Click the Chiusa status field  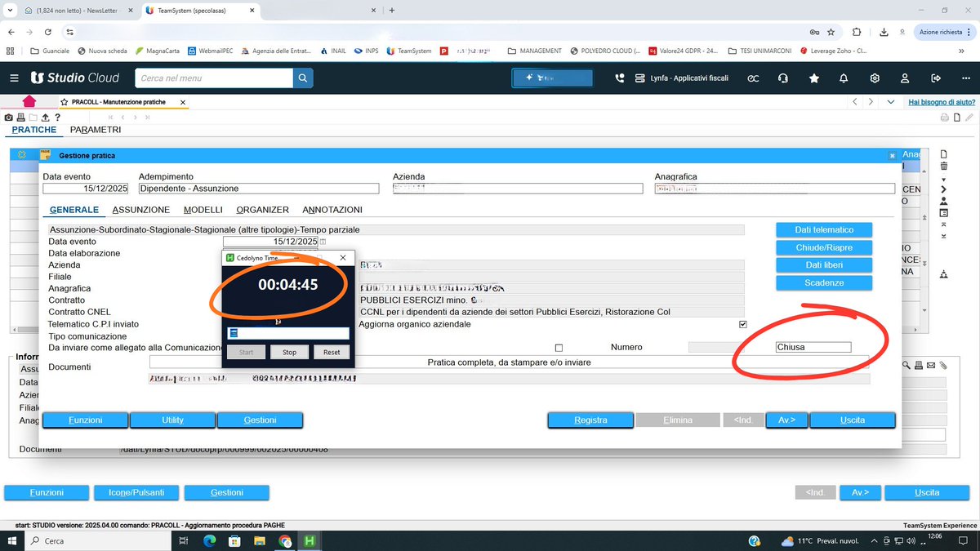813,347
